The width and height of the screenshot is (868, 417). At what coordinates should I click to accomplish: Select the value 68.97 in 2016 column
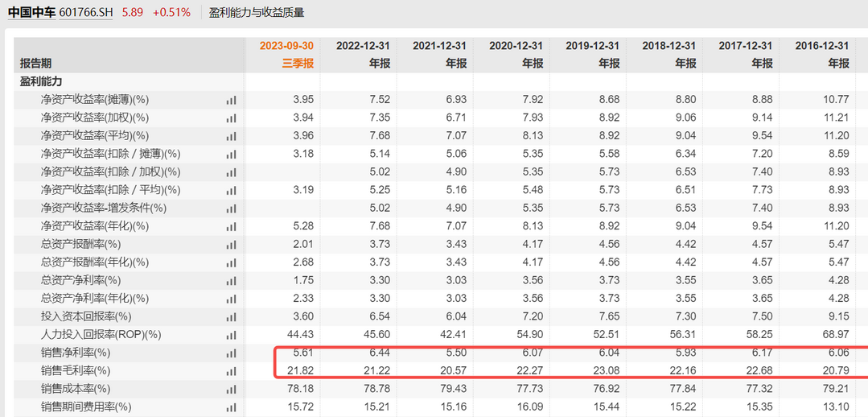pyautogui.click(x=835, y=335)
